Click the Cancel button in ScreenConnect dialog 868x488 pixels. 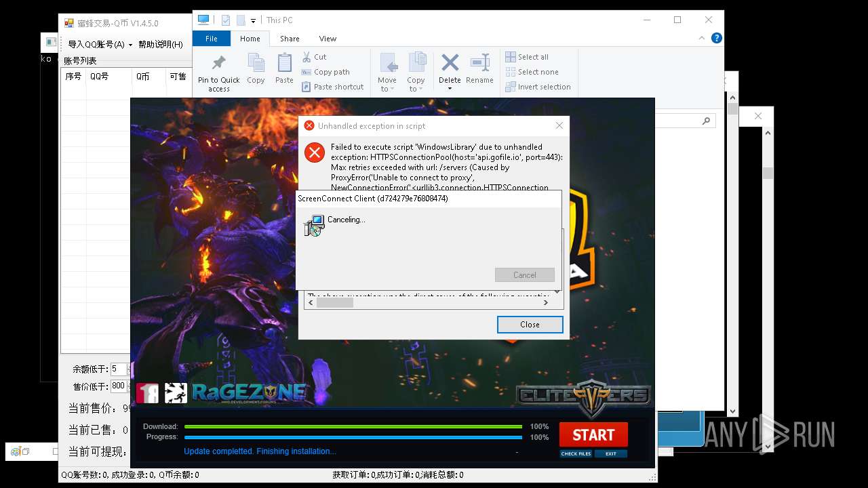click(524, 274)
